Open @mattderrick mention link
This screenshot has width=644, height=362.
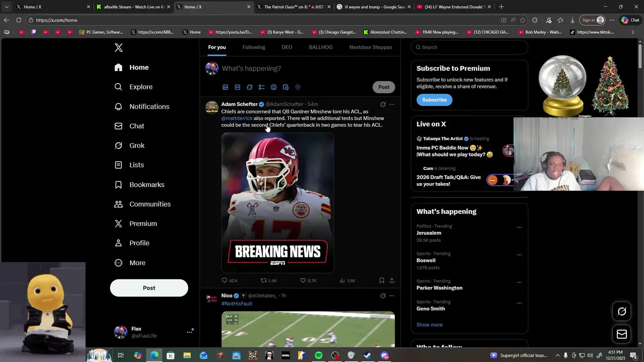tap(237, 118)
